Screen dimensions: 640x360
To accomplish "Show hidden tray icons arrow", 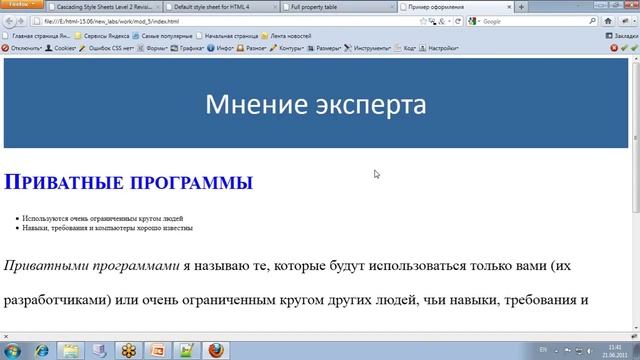I will tap(556, 351).
